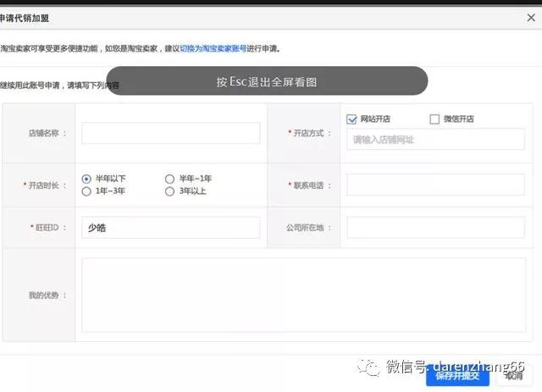
Task: Click the 旺旺ID field containing 少皓
Action: point(170,228)
